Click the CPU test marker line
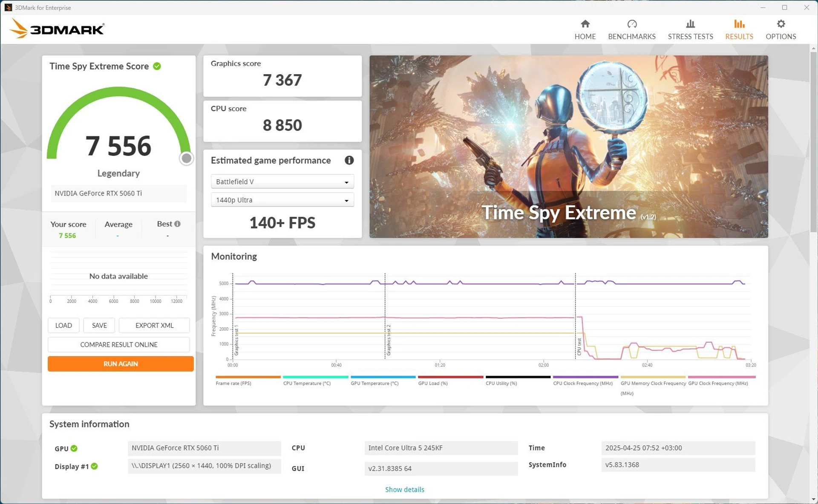 tap(575, 315)
